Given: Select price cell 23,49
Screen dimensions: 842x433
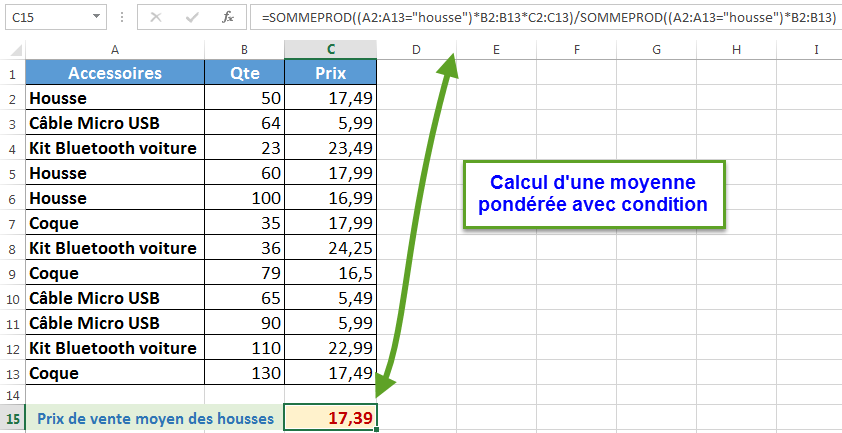Looking at the screenshot, I should 331,148.
